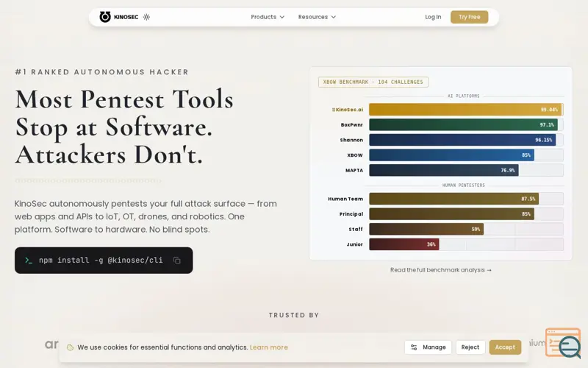Open the cookie Learn more link
Viewport: 588px width, 368px height.
coord(268,347)
